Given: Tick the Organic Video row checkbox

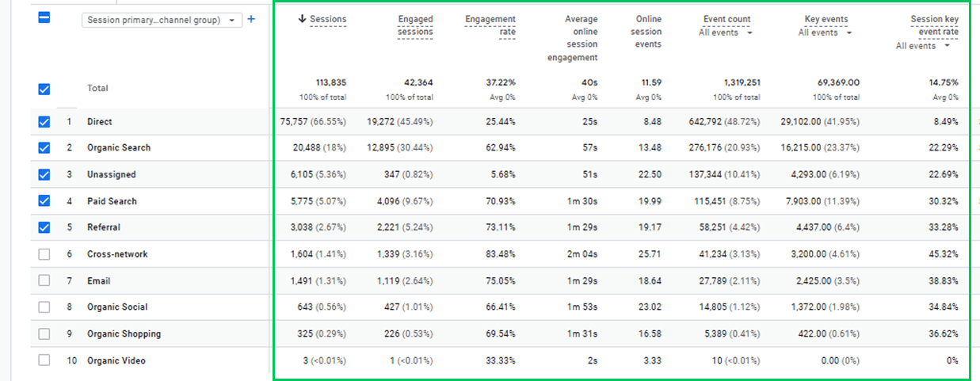Looking at the screenshot, I should tap(44, 360).
